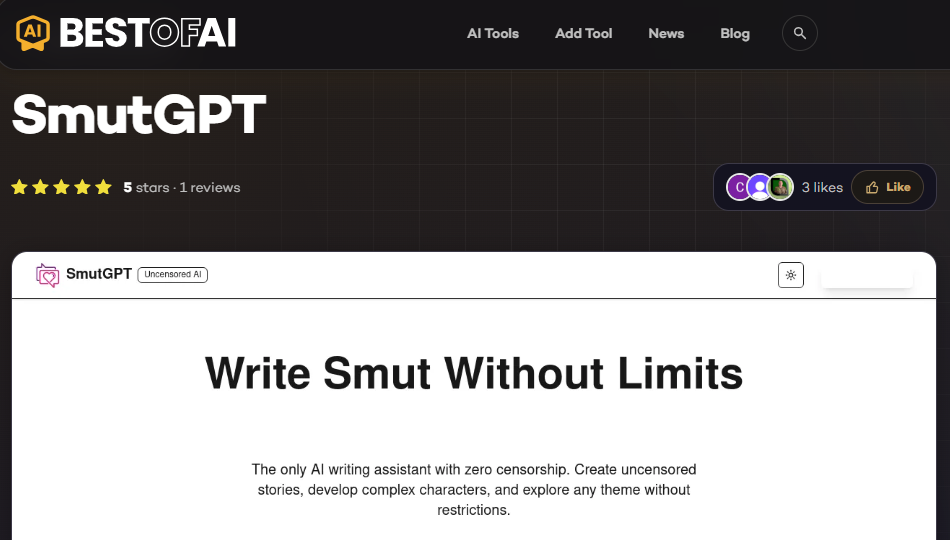Click the '5 stars · 1 reviews' text
Image resolution: width=950 pixels, height=540 pixels.
coord(182,188)
